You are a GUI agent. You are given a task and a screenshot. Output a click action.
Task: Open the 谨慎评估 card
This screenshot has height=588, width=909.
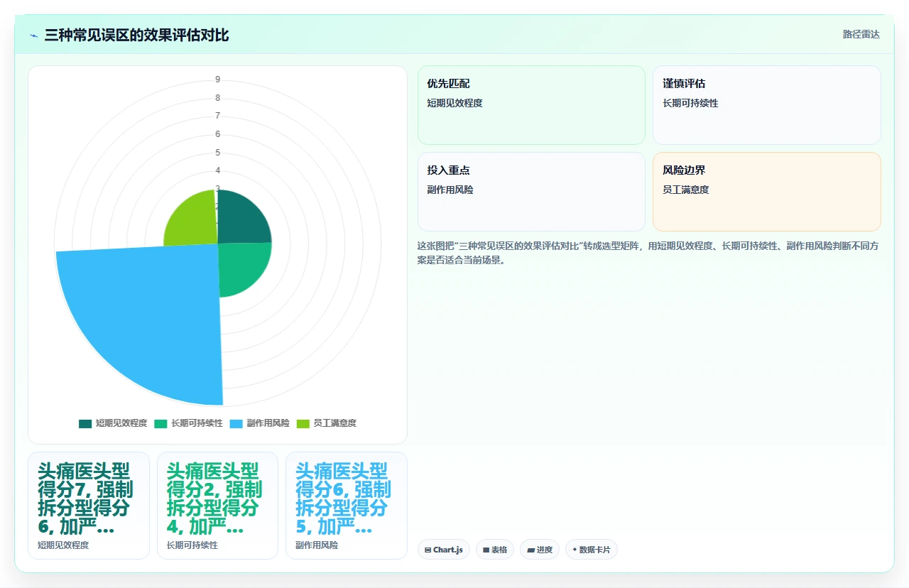coord(767,105)
